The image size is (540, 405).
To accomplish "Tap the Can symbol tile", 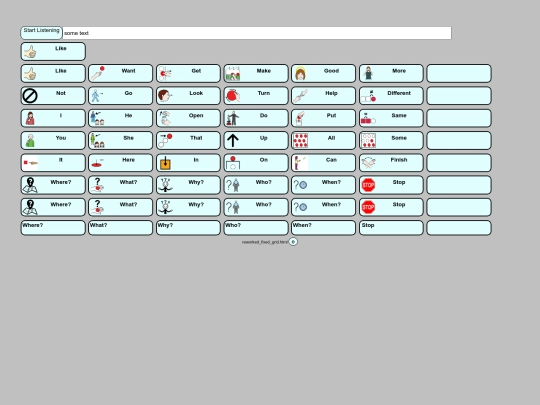I will click(323, 163).
